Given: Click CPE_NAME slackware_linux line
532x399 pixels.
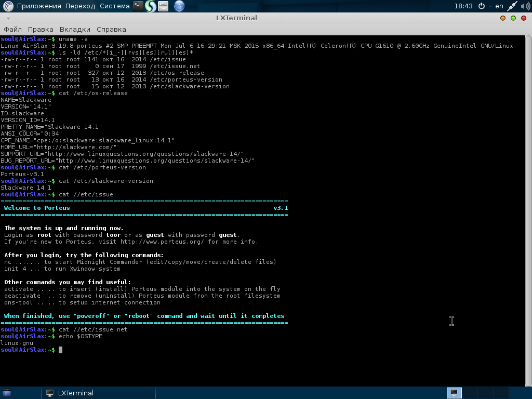Looking at the screenshot, I should (x=87, y=140).
